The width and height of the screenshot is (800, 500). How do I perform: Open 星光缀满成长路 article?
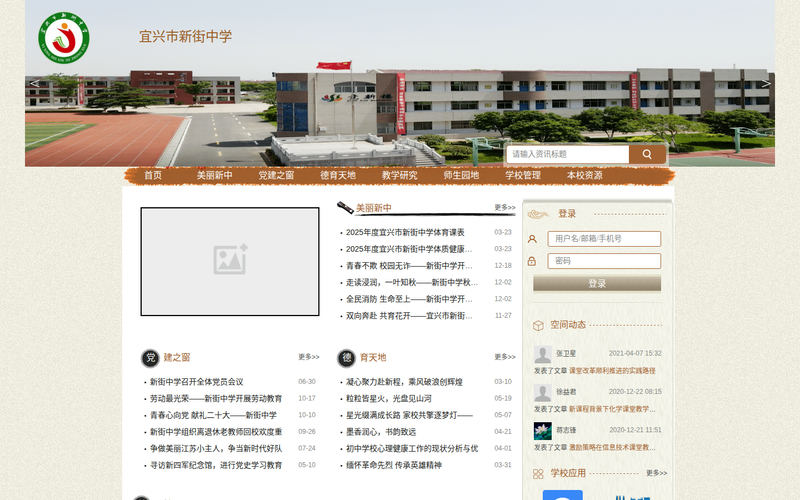[x=409, y=416]
